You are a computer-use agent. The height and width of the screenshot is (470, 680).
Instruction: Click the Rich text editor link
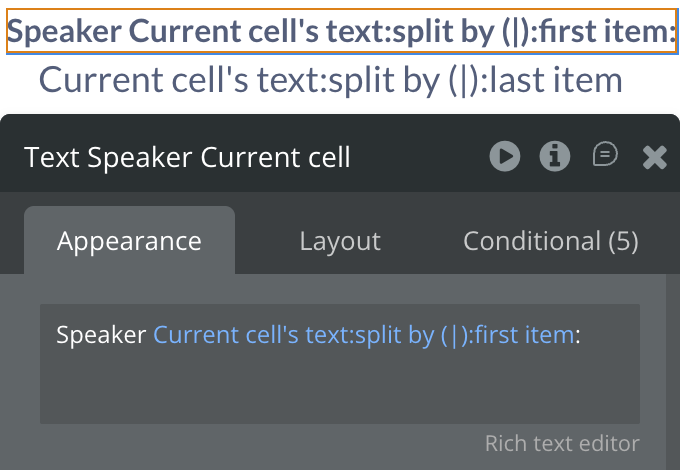click(562, 443)
